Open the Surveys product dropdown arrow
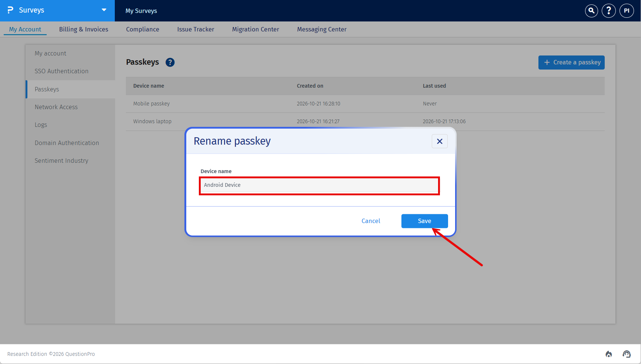The width and height of the screenshot is (641, 364). (x=104, y=10)
